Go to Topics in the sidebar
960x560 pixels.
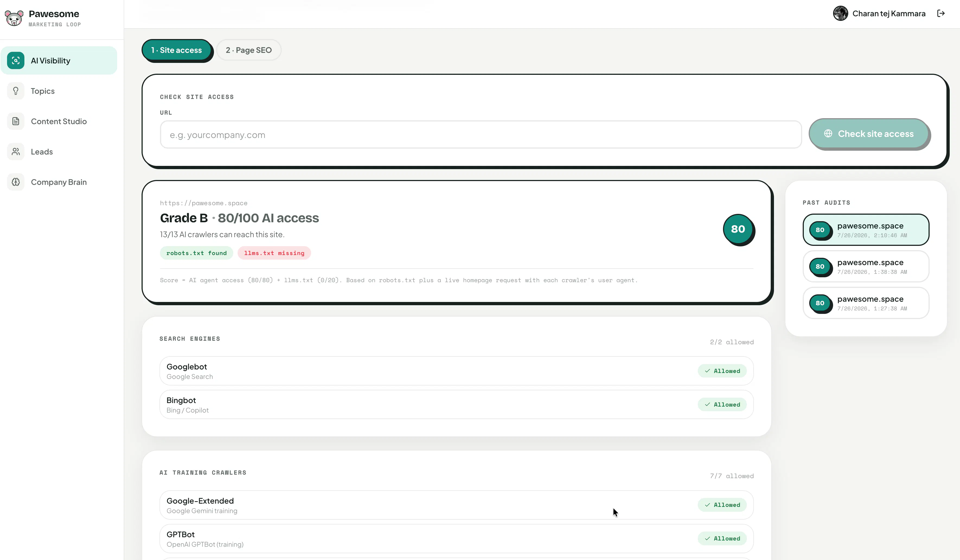pos(59,91)
